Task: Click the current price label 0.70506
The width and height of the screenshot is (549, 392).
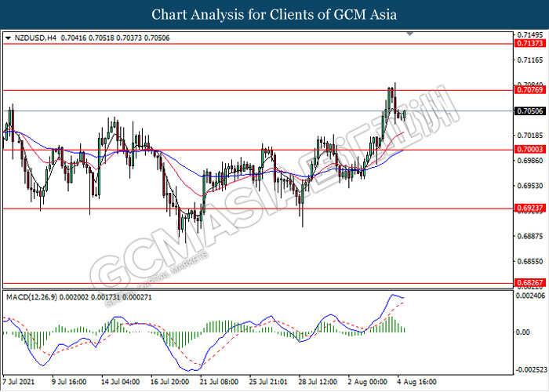Action: [x=530, y=111]
